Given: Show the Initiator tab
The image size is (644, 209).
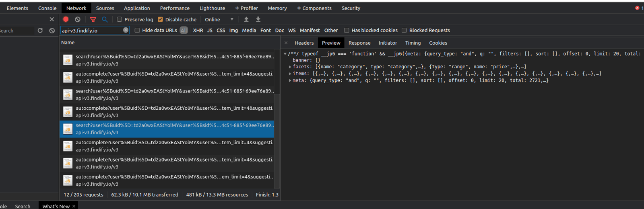Looking at the screenshot, I should (388, 43).
